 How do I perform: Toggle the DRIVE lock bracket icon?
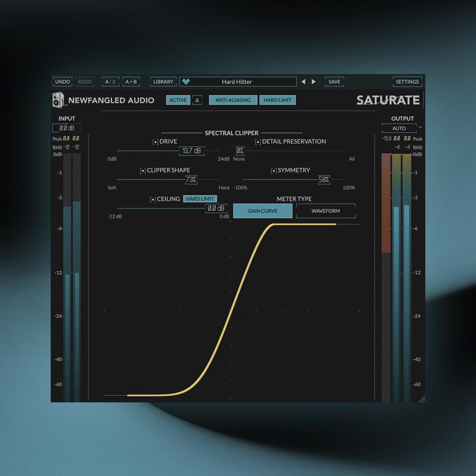point(155,142)
